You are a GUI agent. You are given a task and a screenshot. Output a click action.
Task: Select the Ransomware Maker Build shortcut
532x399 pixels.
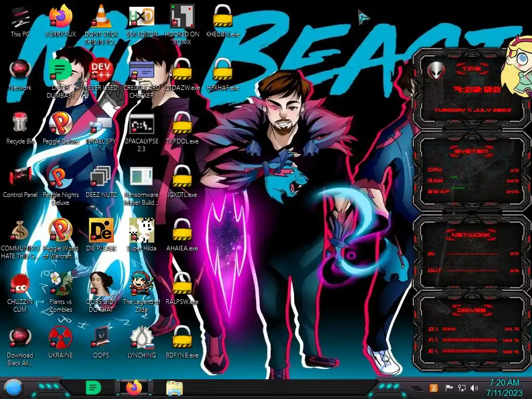click(x=141, y=185)
